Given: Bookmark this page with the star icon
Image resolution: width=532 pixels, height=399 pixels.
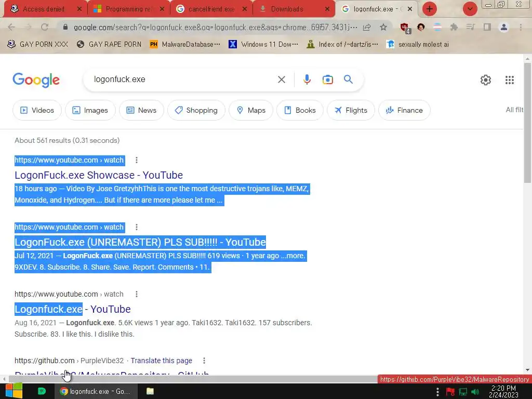Looking at the screenshot, I should click(x=383, y=27).
